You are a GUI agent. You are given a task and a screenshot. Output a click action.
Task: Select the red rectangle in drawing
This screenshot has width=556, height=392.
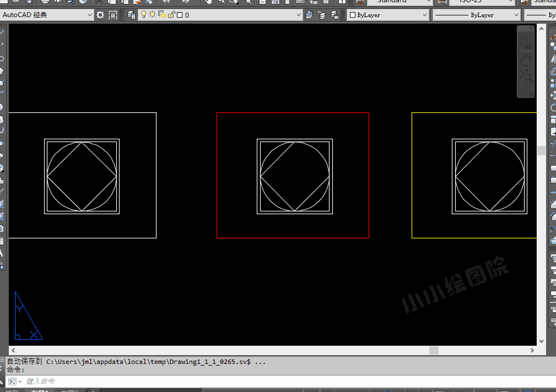[293, 113]
